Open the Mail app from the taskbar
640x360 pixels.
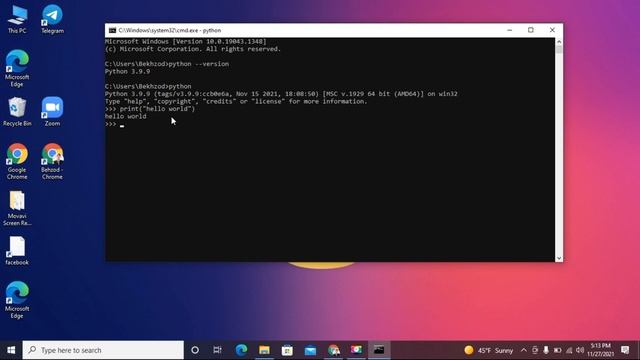pos(310,350)
